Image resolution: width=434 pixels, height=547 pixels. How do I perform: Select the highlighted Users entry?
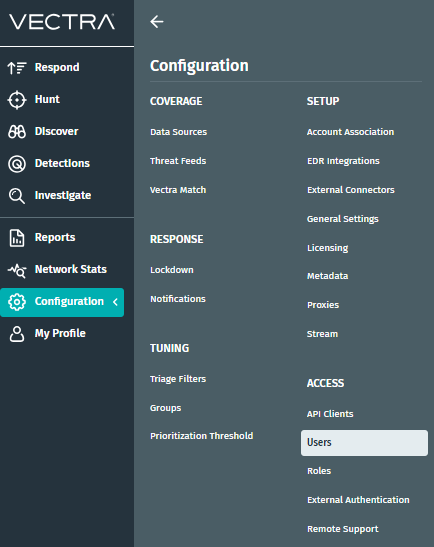point(364,443)
